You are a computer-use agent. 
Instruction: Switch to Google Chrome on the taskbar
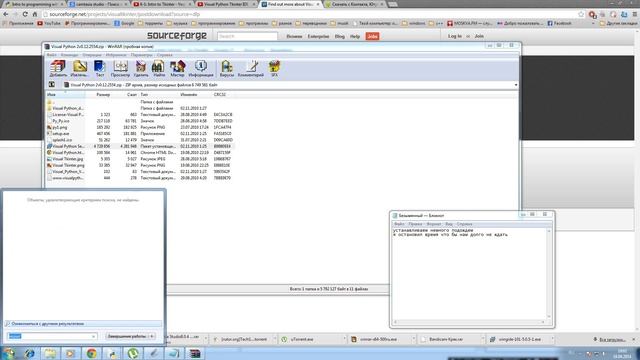point(91,353)
